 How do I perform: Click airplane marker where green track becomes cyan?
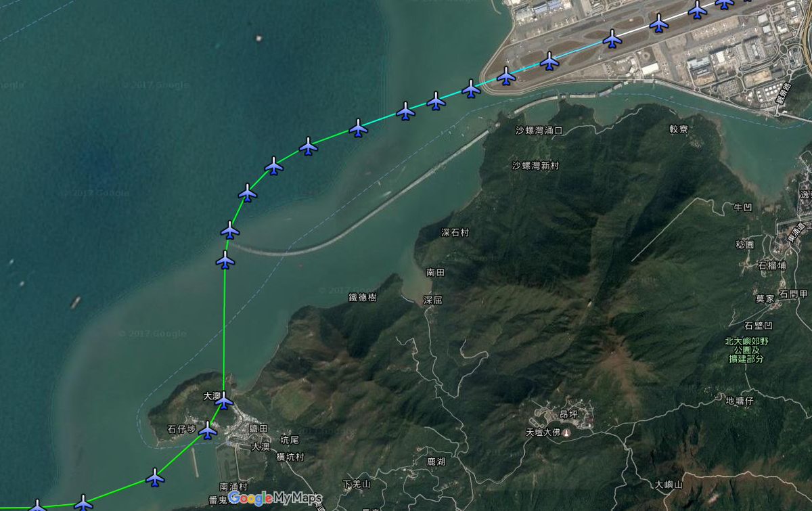pos(359,127)
